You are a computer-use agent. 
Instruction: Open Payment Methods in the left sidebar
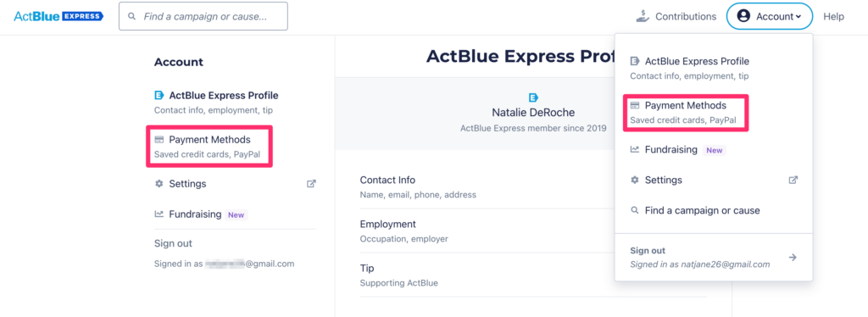209,146
